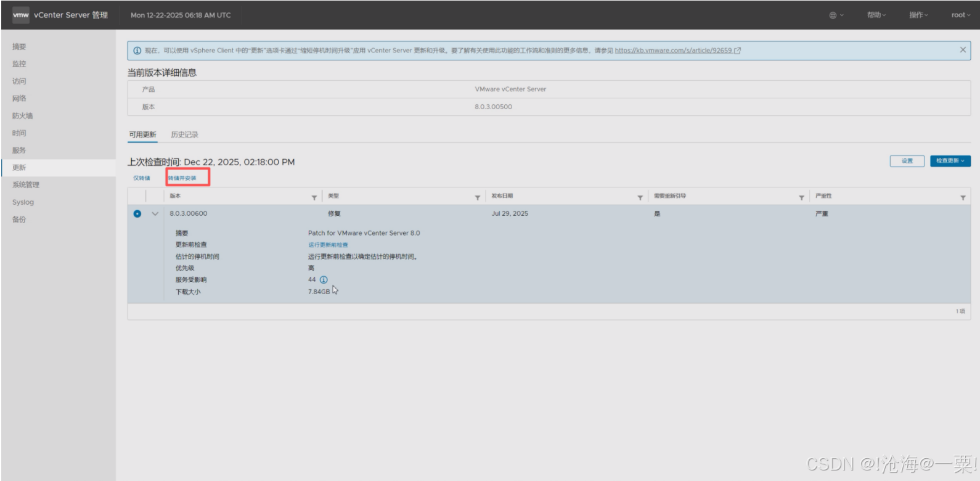
Task: Go to 防火墙 in the sidebar
Action: pyautogui.click(x=23, y=115)
